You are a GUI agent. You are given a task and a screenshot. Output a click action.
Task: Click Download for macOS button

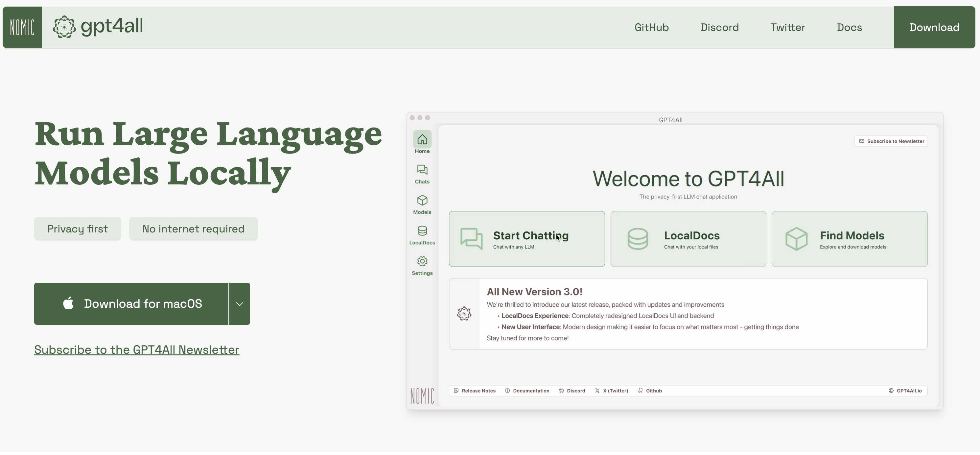pos(131,303)
